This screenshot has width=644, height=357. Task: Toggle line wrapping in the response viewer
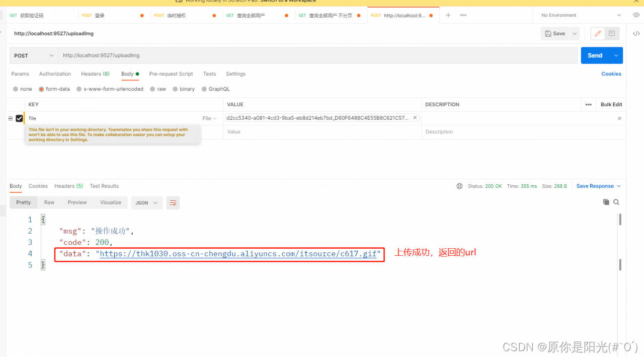click(x=173, y=202)
